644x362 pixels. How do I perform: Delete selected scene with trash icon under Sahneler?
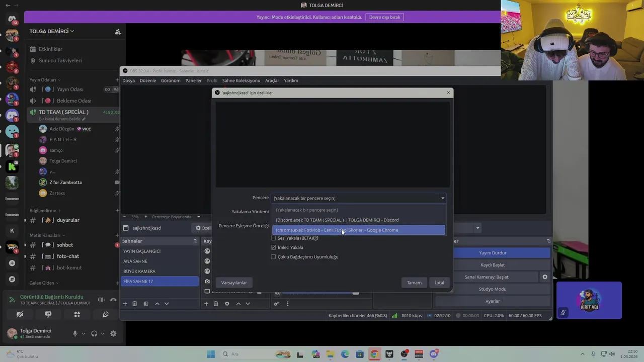coord(135,304)
